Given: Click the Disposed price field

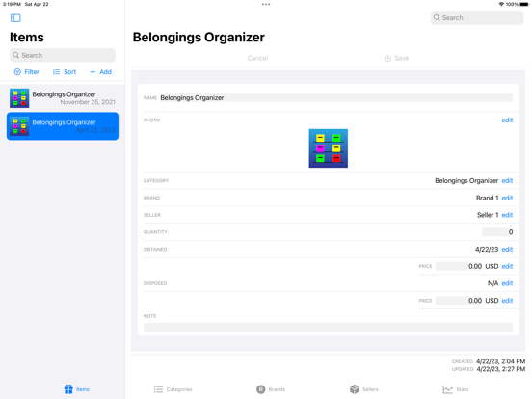Looking at the screenshot, I should click(x=459, y=301).
